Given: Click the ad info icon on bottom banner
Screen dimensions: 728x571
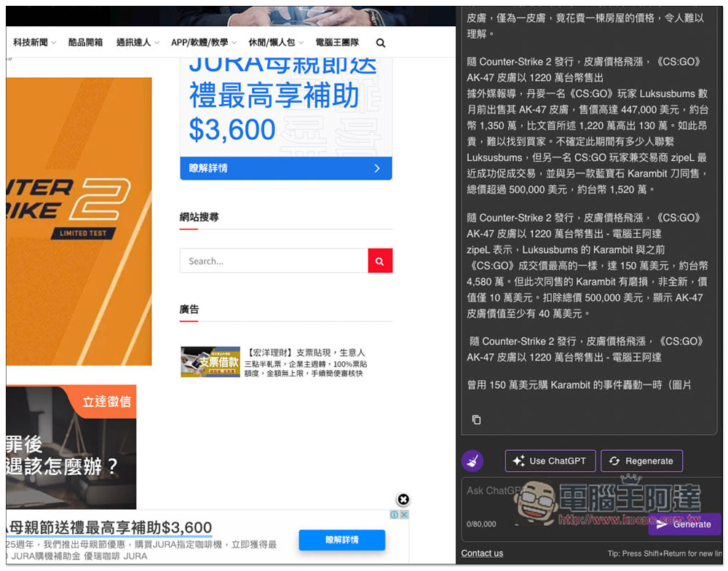Looking at the screenshot, I should pos(395,515).
